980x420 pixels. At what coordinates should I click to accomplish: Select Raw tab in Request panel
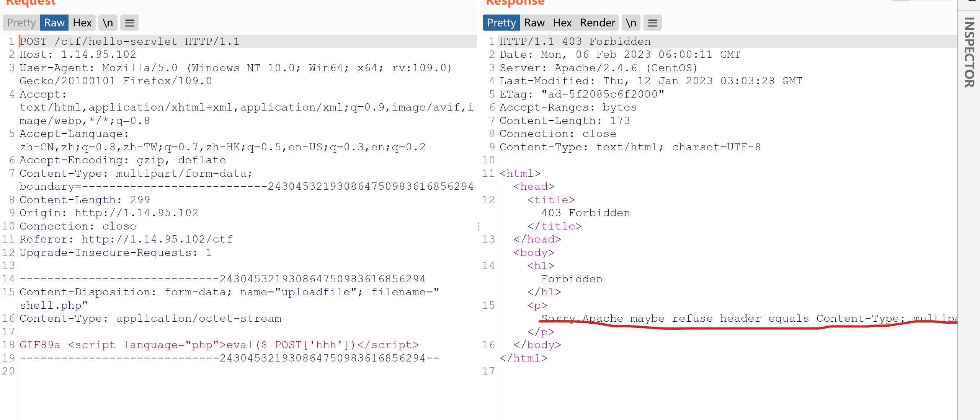point(54,23)
